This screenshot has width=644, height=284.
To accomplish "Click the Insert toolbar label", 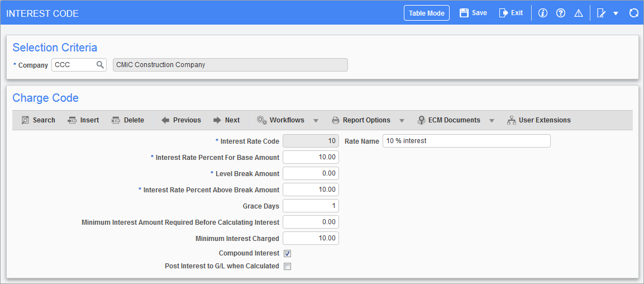I will pyautogui.click(x=89, y=120).
